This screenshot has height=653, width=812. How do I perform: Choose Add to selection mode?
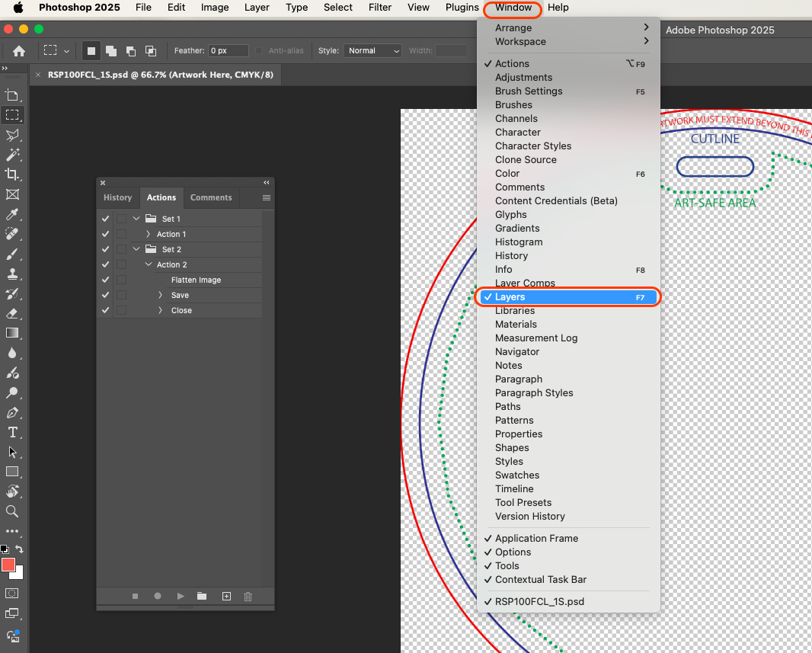pos(110,51)
